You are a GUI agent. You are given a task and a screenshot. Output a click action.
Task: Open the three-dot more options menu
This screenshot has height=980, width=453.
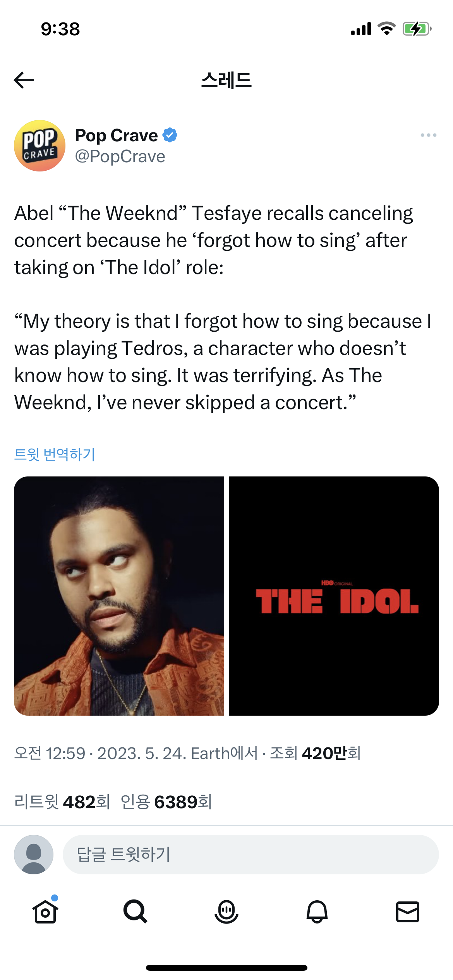(x=428, y=135)
